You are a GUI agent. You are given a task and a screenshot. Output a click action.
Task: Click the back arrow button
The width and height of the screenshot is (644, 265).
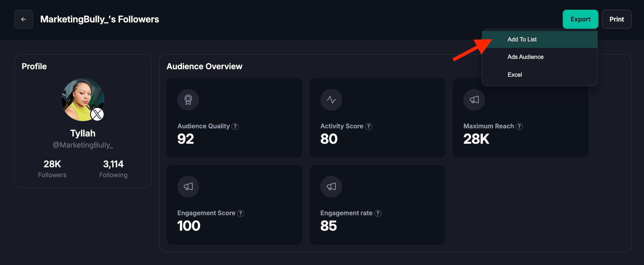click(23, 19)
